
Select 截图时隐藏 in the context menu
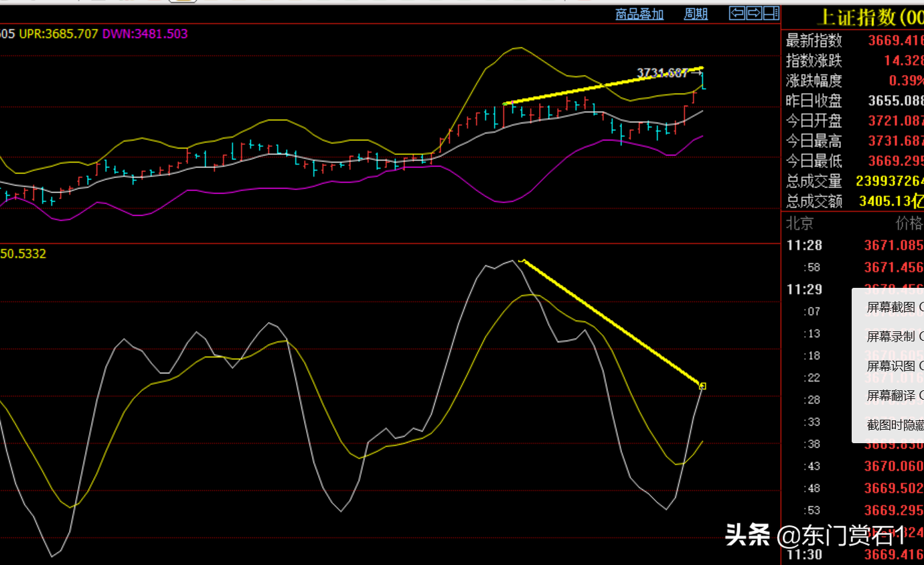(895, 425)
